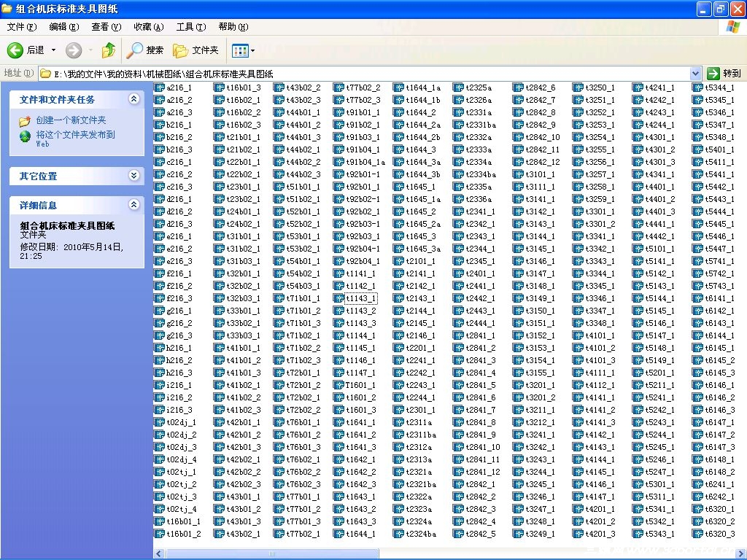
Task: Open the 编辑(E) menu
Action: [64, 27]
